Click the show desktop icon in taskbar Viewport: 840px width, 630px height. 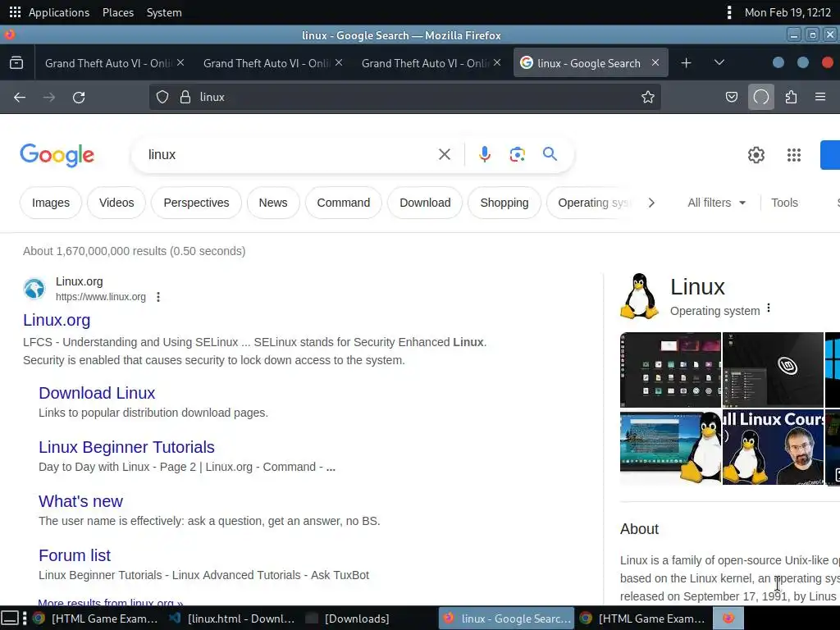tap(10, 619)
